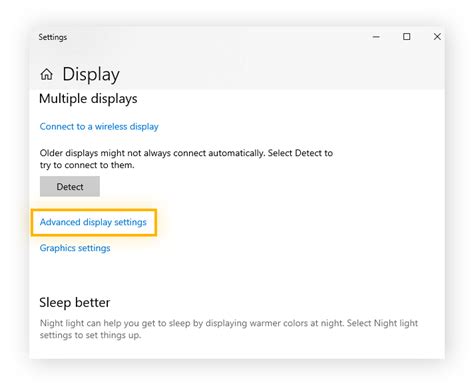Open Advanced display settings
Viewport: 474px width, 384px height.
tap(93, 222)
